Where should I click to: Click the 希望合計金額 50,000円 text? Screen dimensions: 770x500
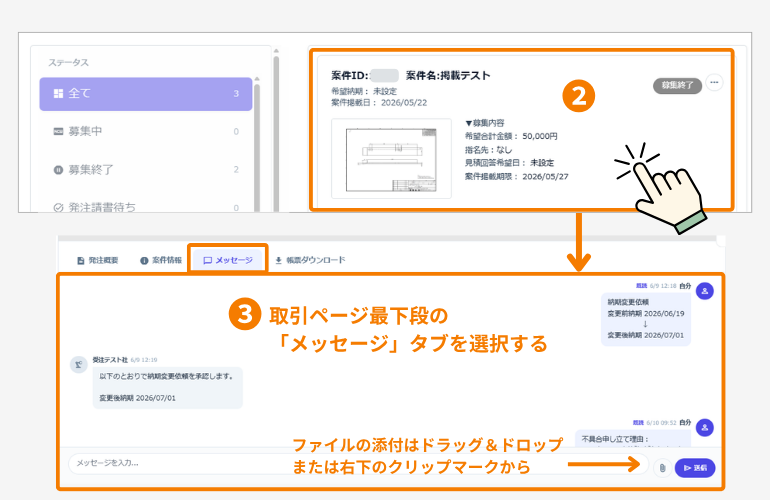click(x=511, y=137)
